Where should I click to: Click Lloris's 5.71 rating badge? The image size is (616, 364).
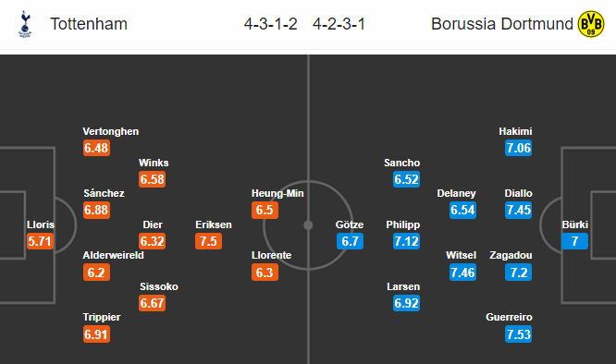pos(40,241)
